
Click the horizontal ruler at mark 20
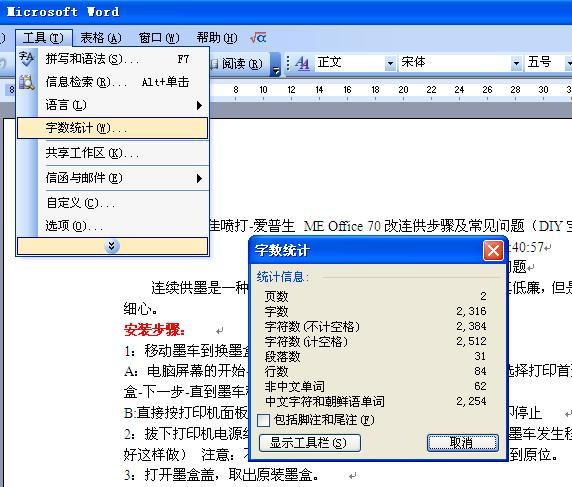403,90
